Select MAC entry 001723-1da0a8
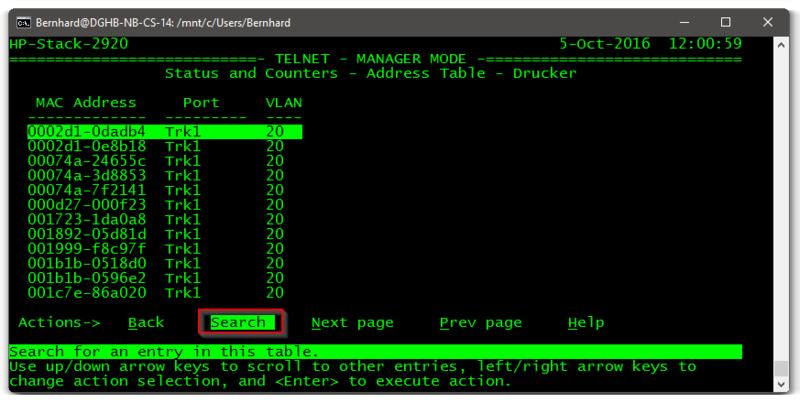 click(x=86, y=219)
